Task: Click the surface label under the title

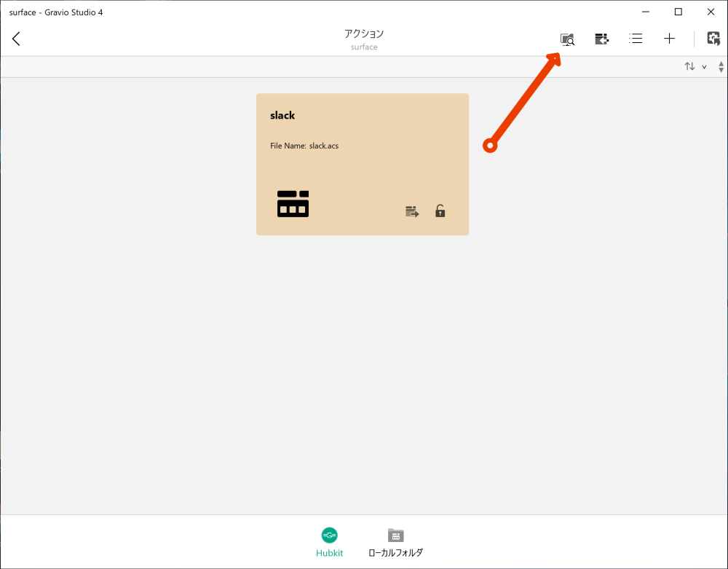Action: click(364, 47)
